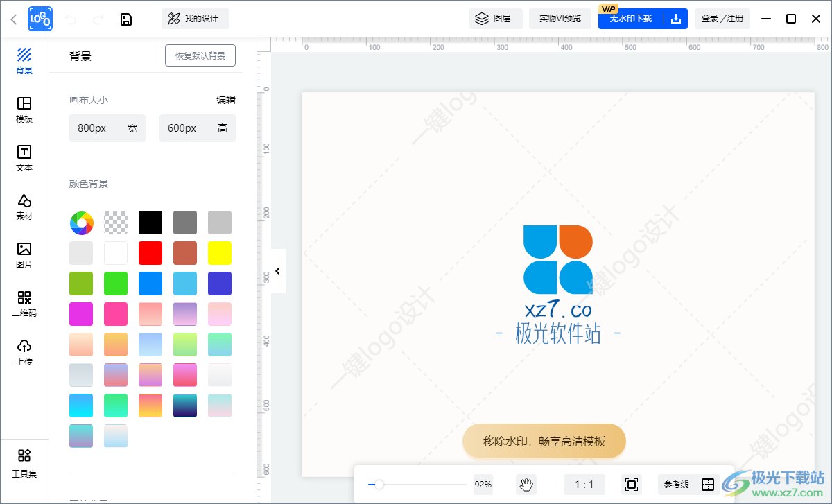The height and width of the screenshot is (504, 832).
Task: Select the fit-to-screen icon near zoom controls
Action: coord(630,484)
